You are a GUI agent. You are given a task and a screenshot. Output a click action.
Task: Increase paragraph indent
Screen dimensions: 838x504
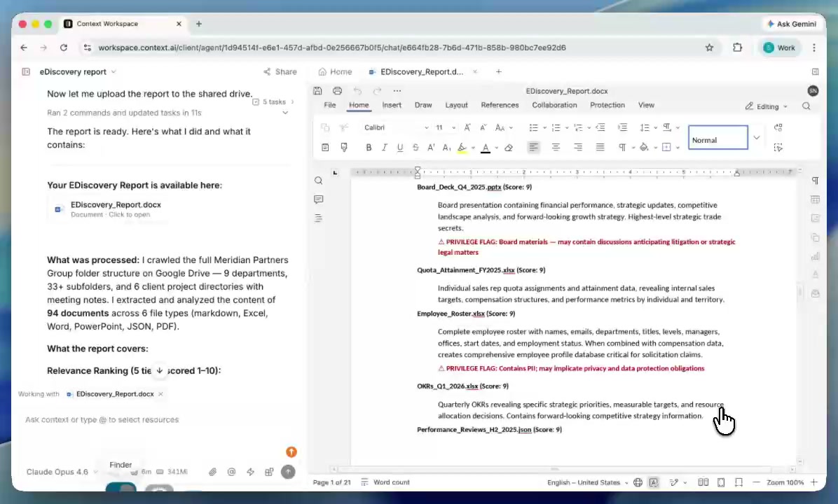(x=622, y=127)
